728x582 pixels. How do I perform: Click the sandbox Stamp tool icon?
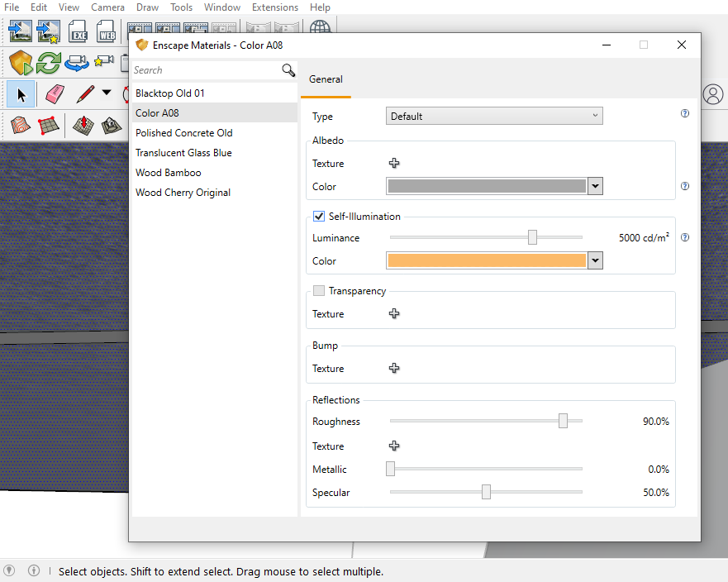(x=112, y=126)
